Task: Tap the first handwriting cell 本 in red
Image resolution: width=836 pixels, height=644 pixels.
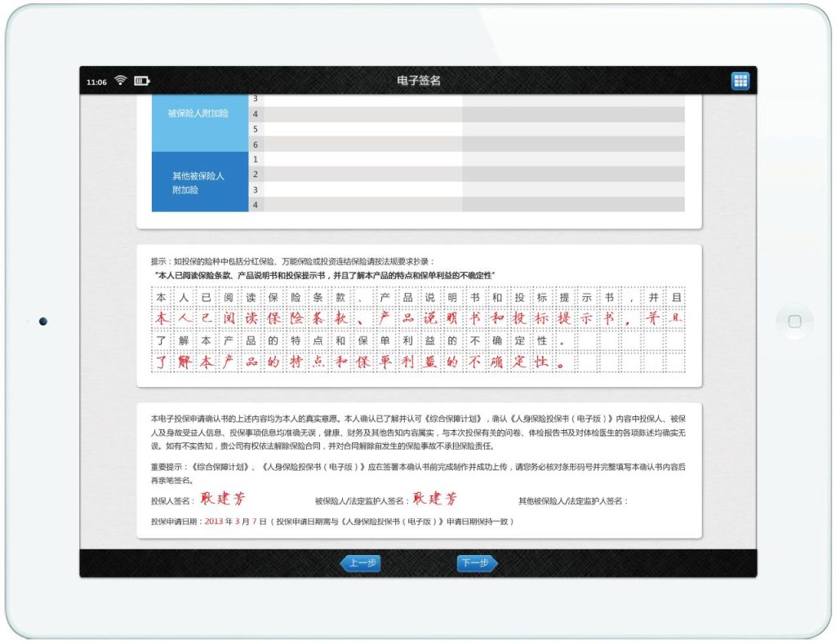Action: (162, 319)
